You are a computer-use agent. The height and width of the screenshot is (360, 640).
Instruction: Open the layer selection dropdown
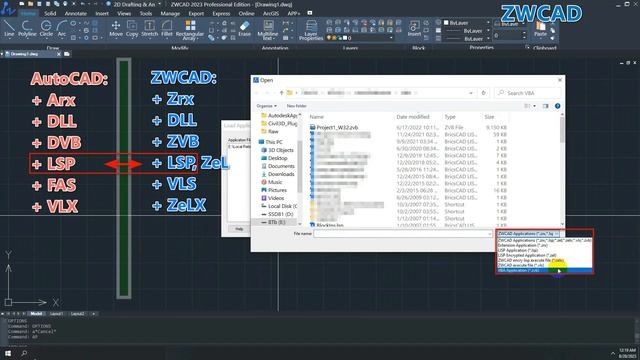(x=360, y=38)
